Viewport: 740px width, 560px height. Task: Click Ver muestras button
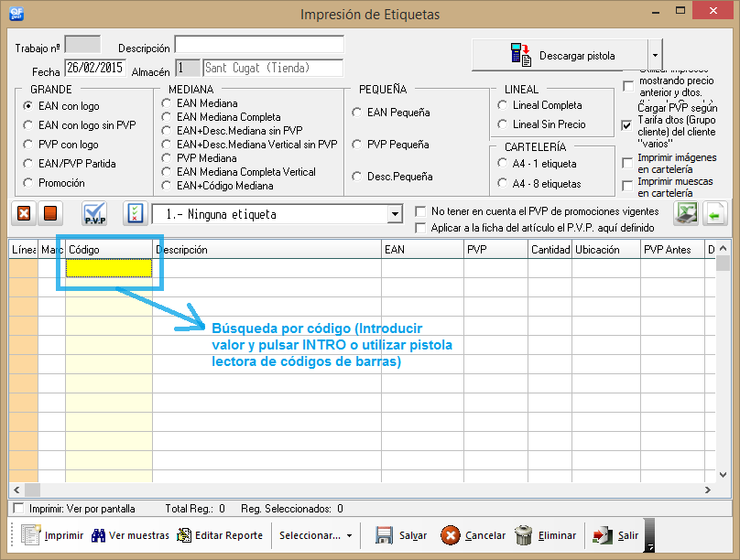(x=130, y=535)
